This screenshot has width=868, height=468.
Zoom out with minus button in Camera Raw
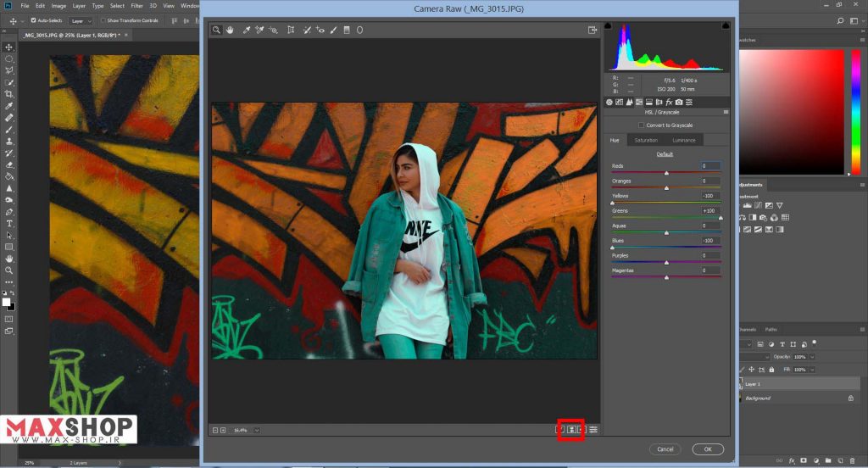pyautogui.click(x=215, y=431)
